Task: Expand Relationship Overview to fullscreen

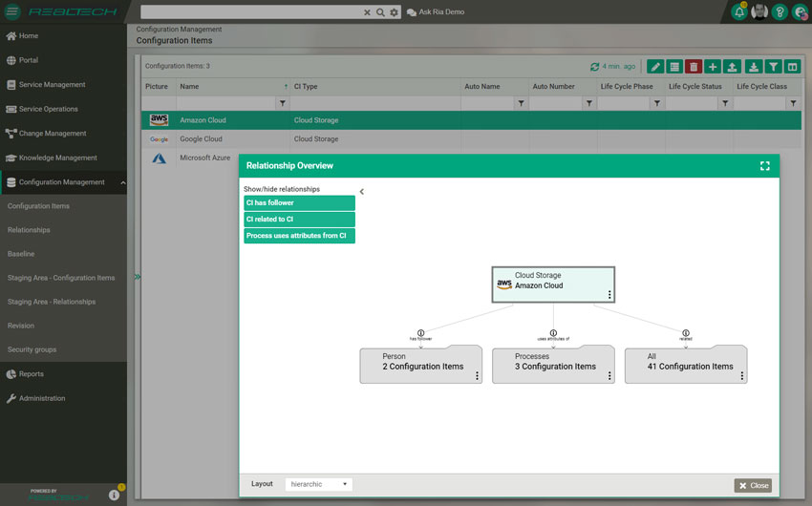Action: [x=764, y=166]
